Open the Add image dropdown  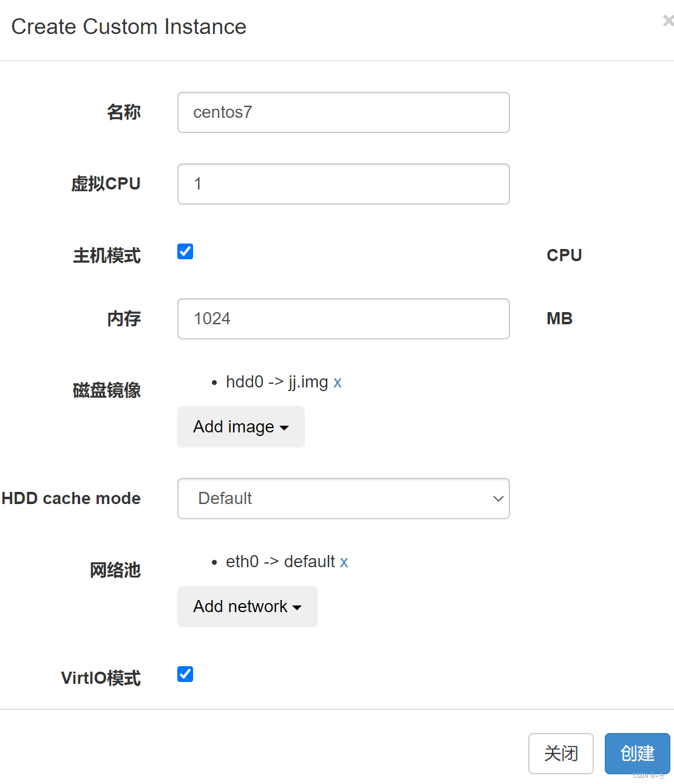pyautogui.click(x=241, y=427)
